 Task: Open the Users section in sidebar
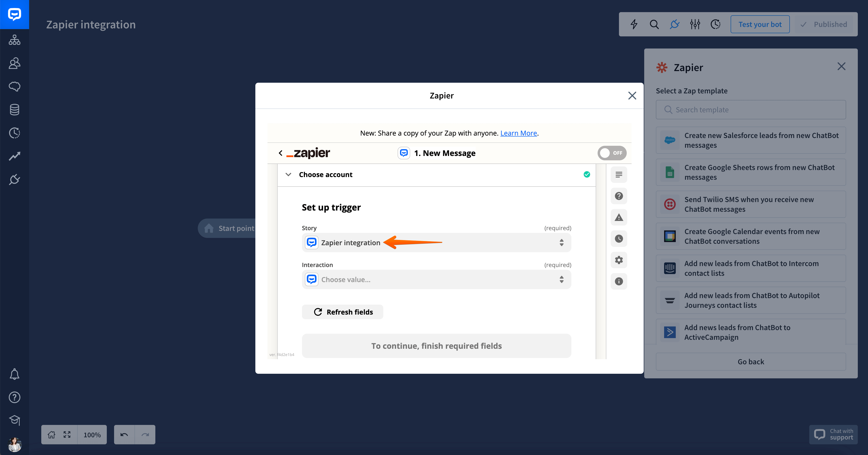tap(15, 63)
